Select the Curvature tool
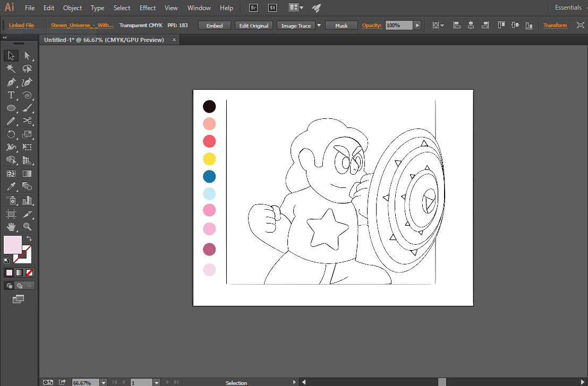Screen dimensions: 588x386 click(x=27, y=82)
